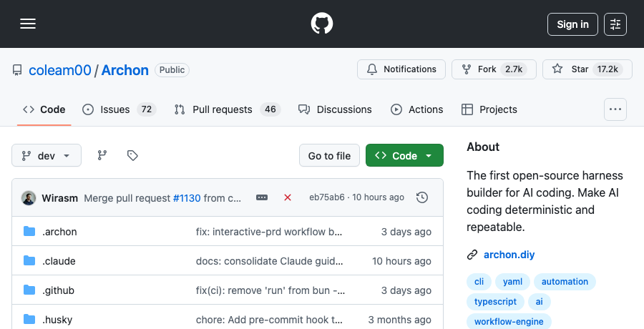Click the .claude folder icon
The width and height of the screenshot is (644, 329).
[29, 260]
